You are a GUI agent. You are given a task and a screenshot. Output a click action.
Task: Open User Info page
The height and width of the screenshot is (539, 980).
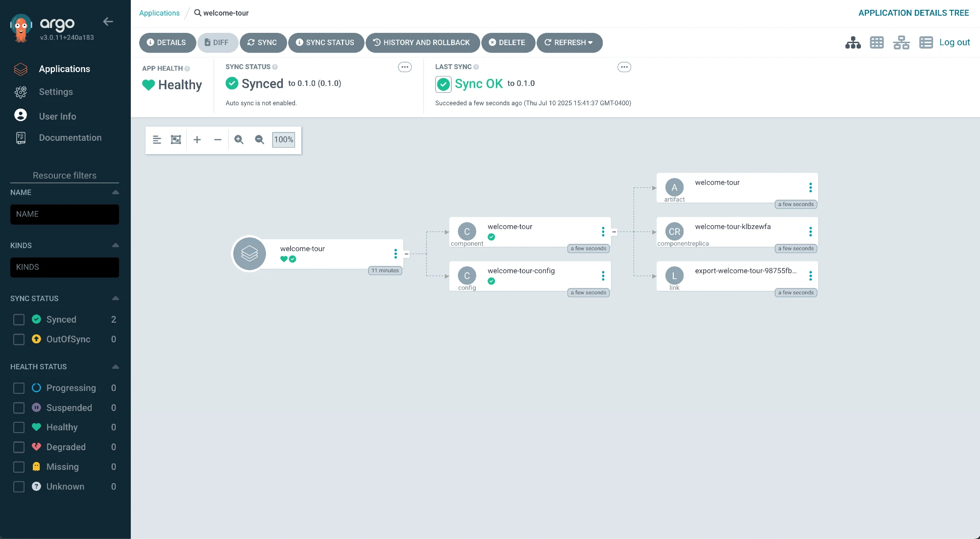pos(57,116)
